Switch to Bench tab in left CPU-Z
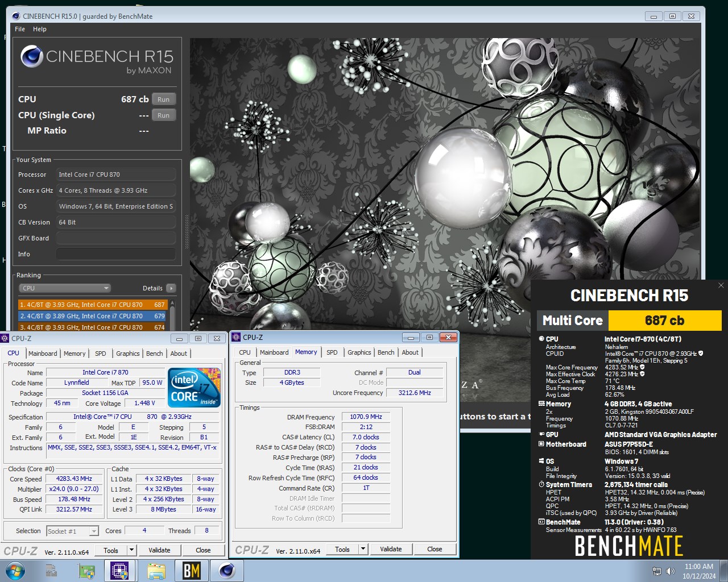Screen dimensions: 728x582 155,354
